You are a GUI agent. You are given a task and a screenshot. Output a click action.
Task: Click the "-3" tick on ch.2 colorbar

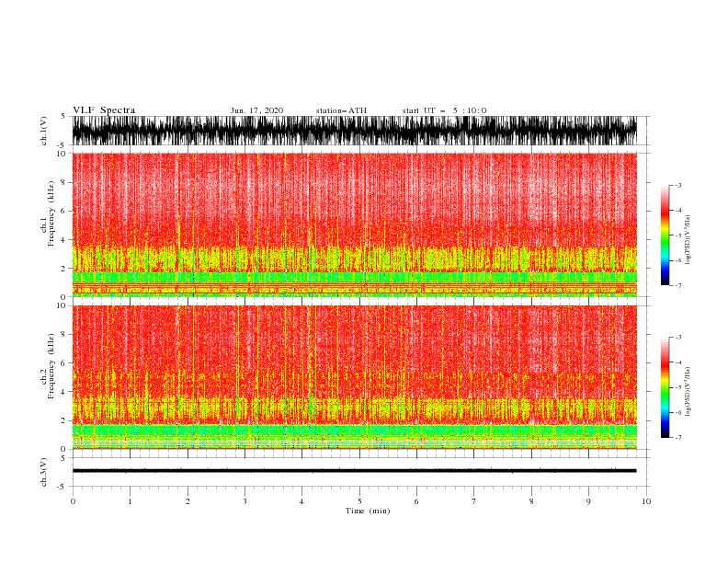(677, 338)
